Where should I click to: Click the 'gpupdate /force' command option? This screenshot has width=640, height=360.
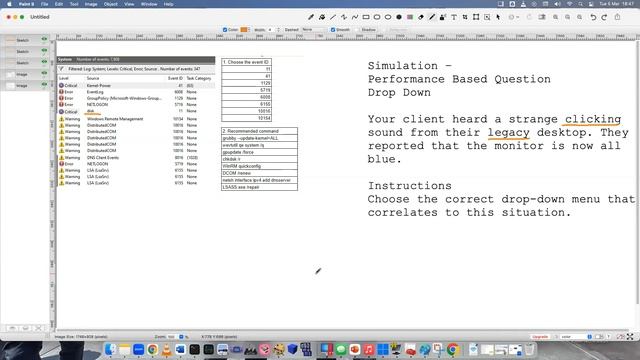pyautogui.click(x=259, y=152)
